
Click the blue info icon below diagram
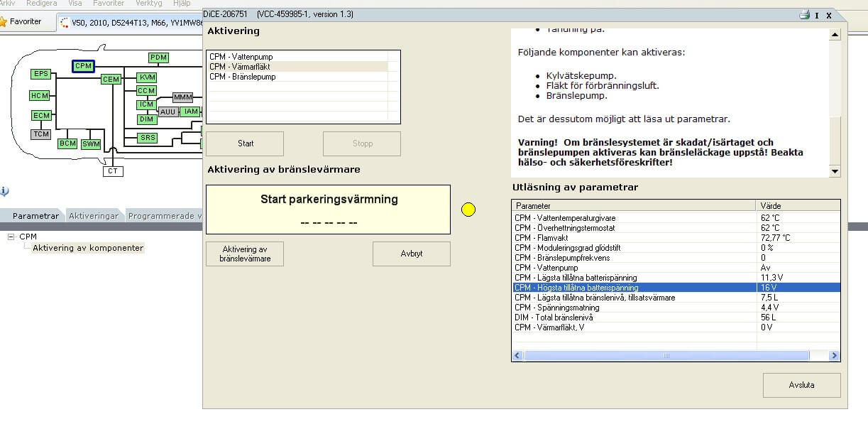4,191
